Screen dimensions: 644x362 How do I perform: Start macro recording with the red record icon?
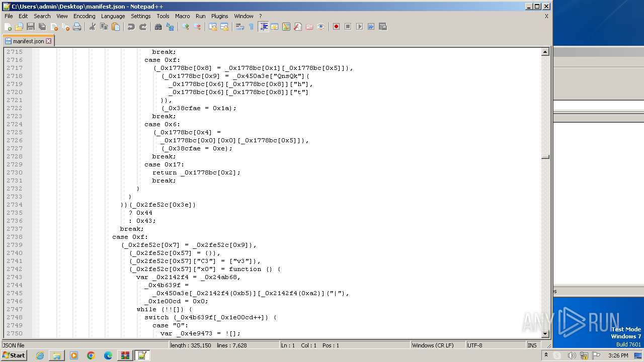337,27
